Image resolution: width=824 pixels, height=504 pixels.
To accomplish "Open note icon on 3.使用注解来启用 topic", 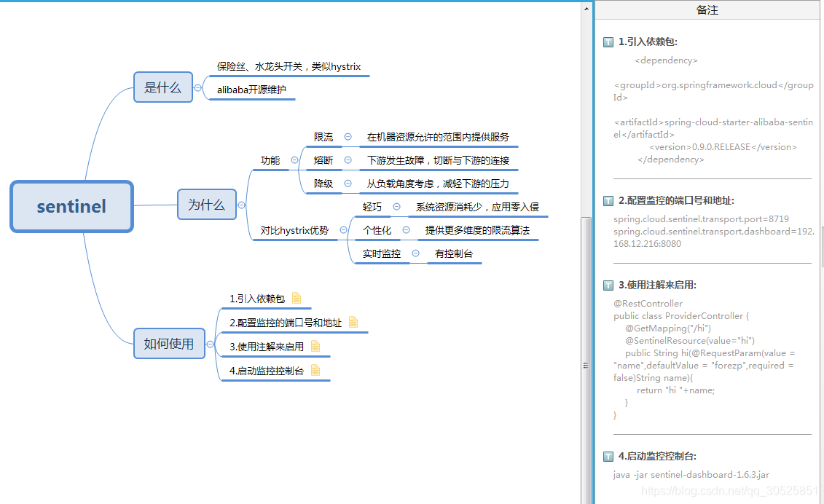I will 315,346.
